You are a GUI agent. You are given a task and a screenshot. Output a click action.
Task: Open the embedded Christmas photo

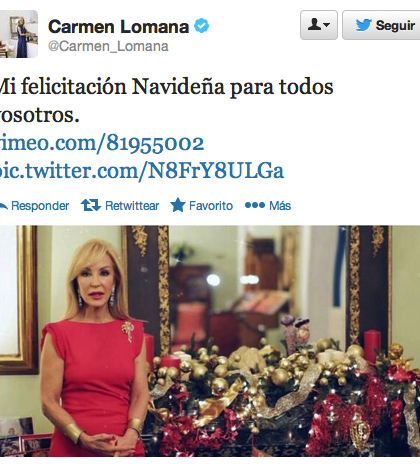coord(210,341)
